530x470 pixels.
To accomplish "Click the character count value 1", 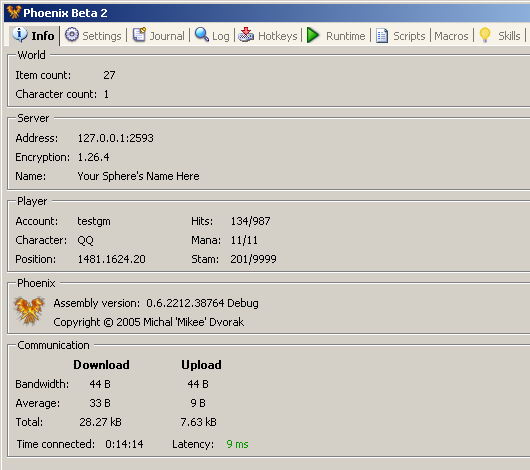I will pos(106,94).
